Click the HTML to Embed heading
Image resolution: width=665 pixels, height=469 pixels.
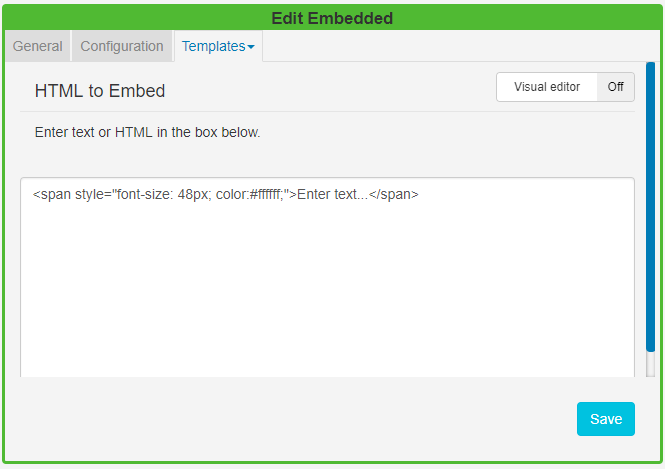[100, 91]
